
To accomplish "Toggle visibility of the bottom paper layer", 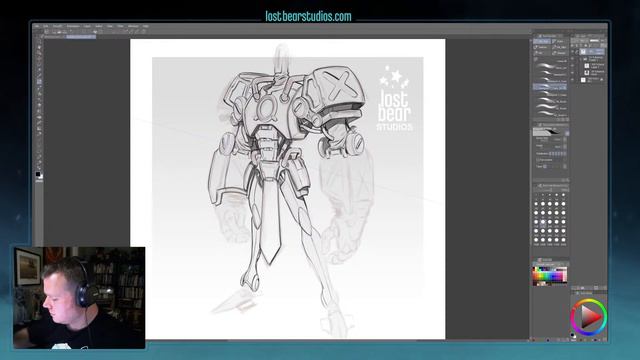I will coord(572,80).
